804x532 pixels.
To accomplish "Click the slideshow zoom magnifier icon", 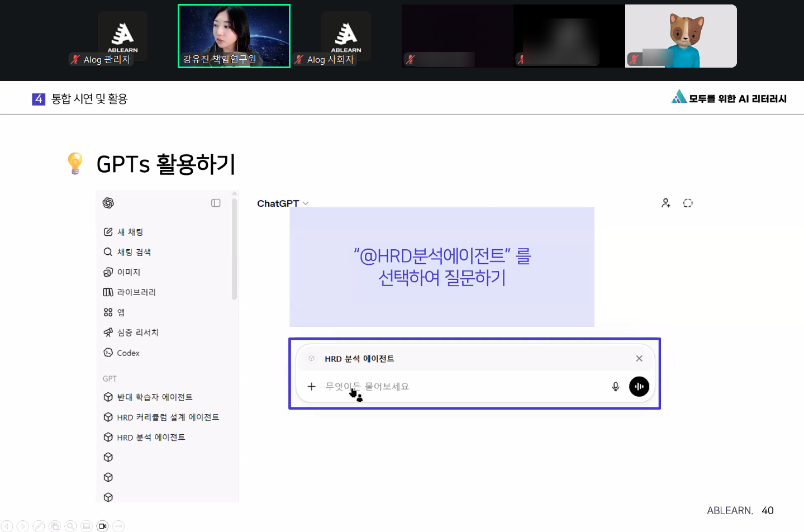I will click(x=70, y=526).
